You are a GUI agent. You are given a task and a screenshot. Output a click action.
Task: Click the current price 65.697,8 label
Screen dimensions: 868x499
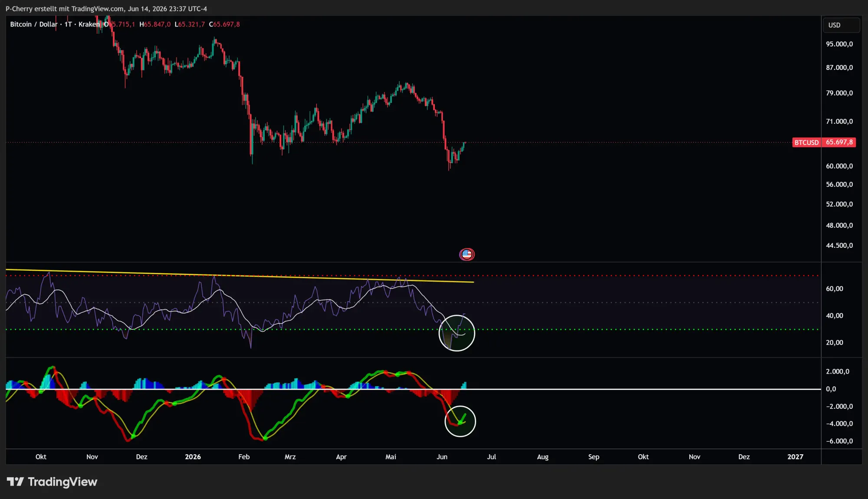839,142
